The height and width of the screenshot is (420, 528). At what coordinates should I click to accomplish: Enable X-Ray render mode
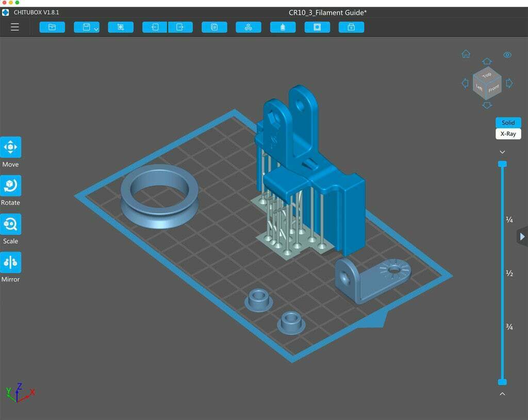click(508, 133)
